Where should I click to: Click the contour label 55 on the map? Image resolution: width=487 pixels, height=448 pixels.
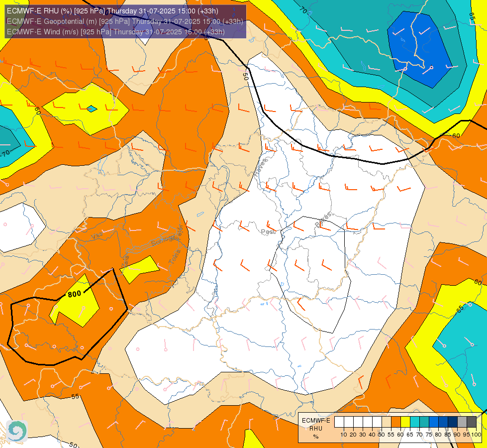(x=75, y=396)
